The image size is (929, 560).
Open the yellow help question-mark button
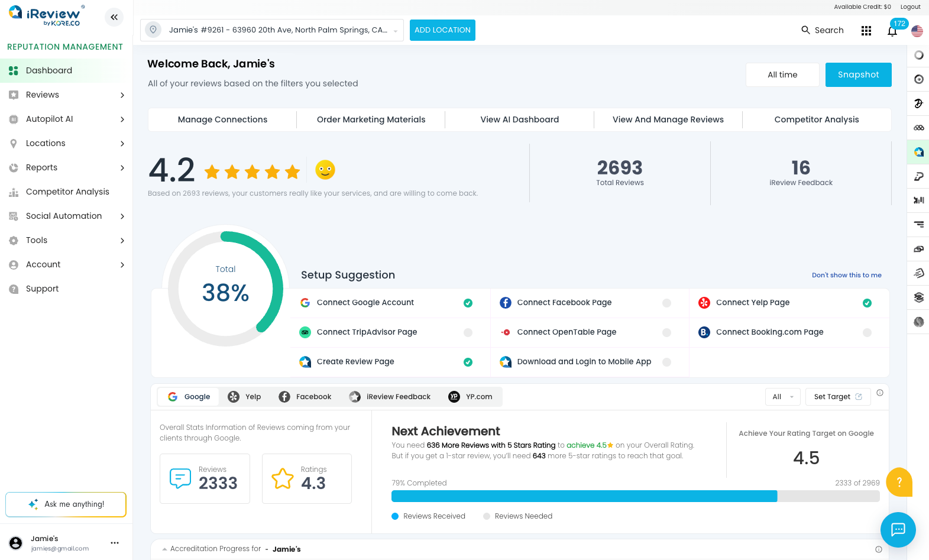(899, 482)
